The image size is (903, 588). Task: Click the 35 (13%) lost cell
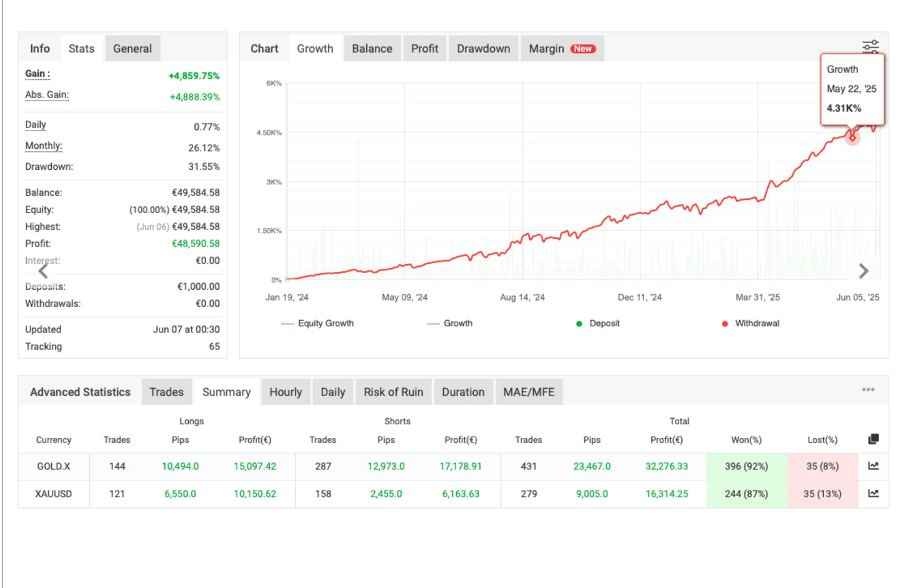[822, 494]
